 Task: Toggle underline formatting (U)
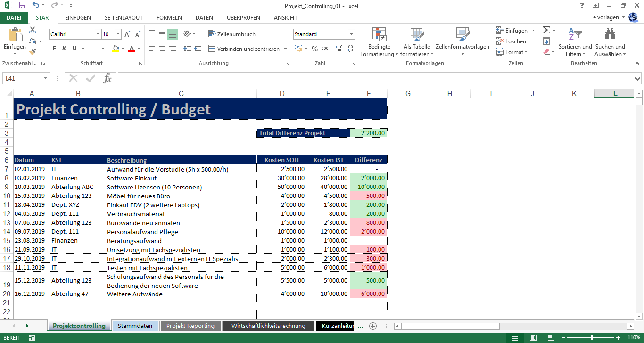(x=74, y=49)
